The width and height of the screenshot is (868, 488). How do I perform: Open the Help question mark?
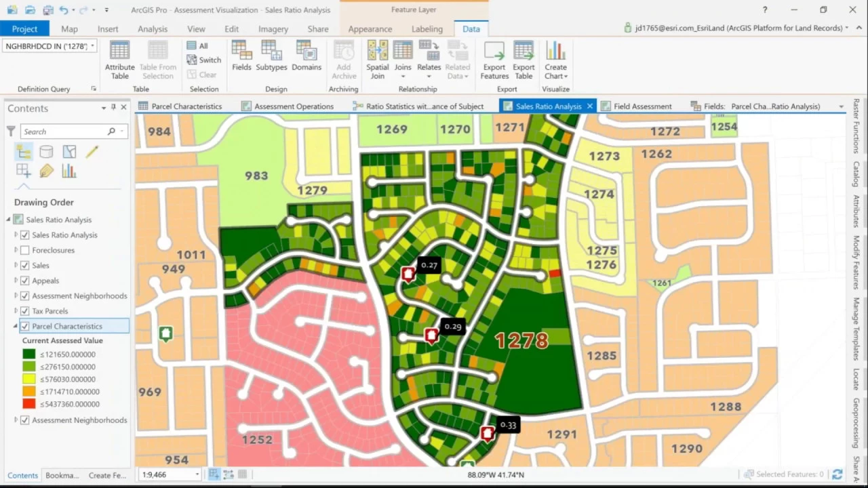tap(765, 10)
